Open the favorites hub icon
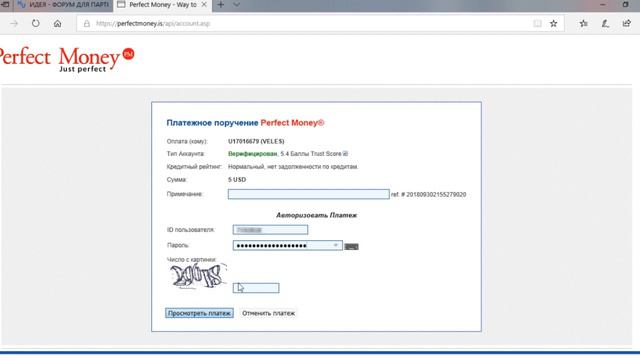Image resolution: width=640 pixels, height=360 pixels. pyautogui.click(x=584, y=24)
